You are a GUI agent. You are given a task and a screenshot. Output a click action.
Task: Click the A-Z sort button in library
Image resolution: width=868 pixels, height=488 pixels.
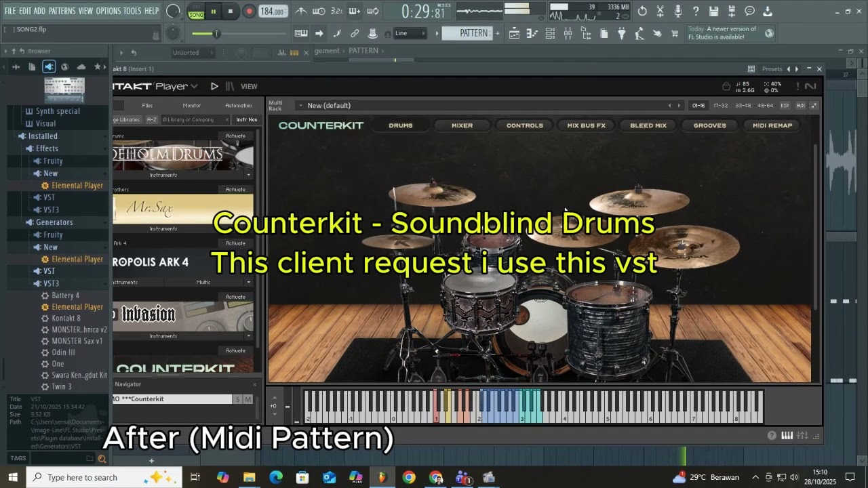[x=151, y=119]
